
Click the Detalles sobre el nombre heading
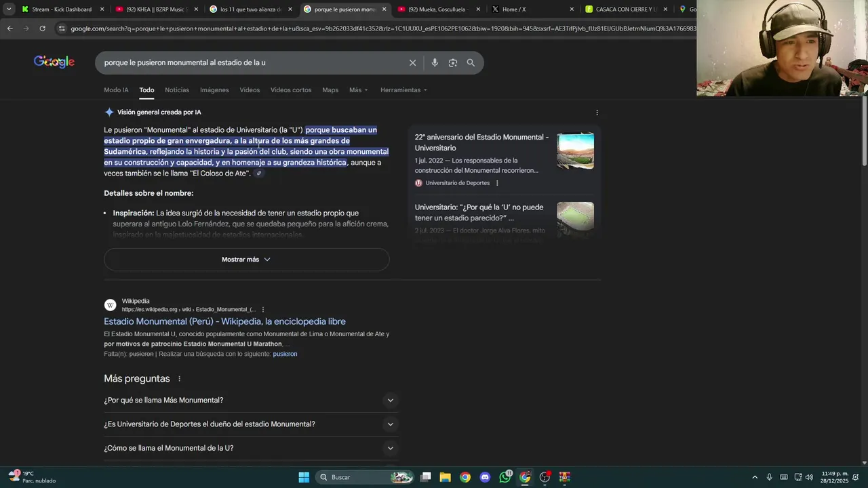point(149,193)
